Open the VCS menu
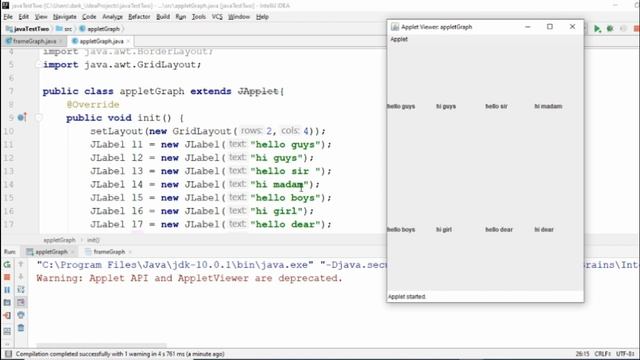Viewport: 640px width, 360px height. (217, 17)
